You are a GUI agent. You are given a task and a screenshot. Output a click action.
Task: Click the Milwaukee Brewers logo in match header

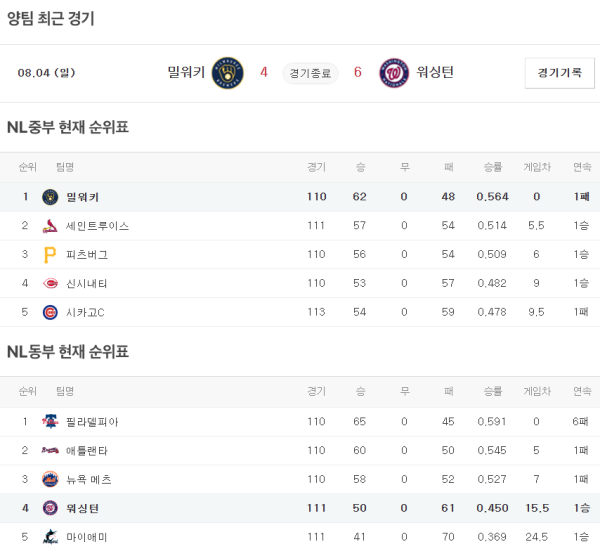(228, 72)
